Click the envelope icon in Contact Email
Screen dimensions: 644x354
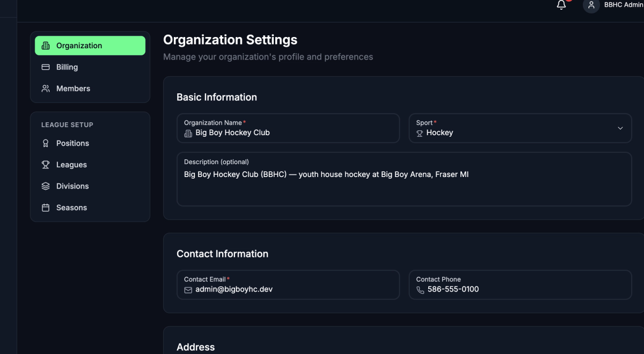(188, 290)
